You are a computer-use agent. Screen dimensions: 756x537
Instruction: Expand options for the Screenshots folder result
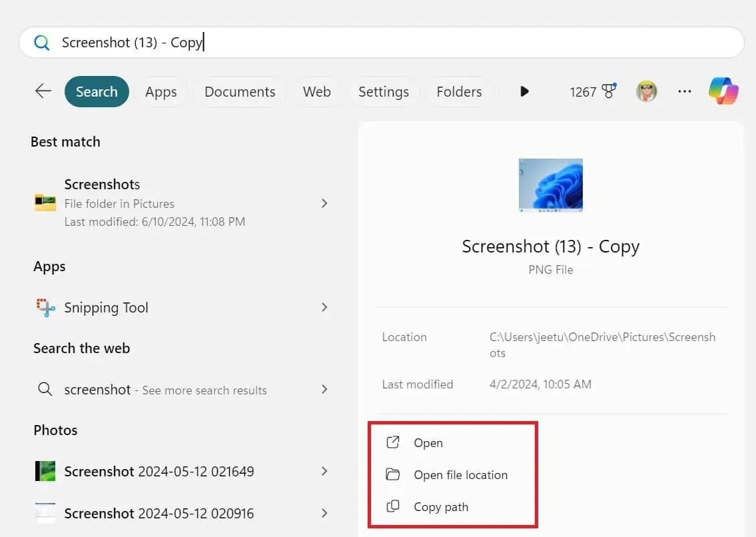click(324, 203)
